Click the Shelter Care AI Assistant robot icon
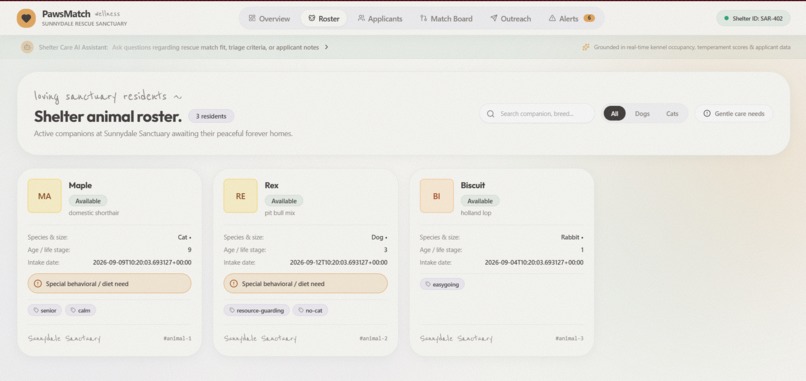Viewport: 806px width, 381px height. pos(27,47)
